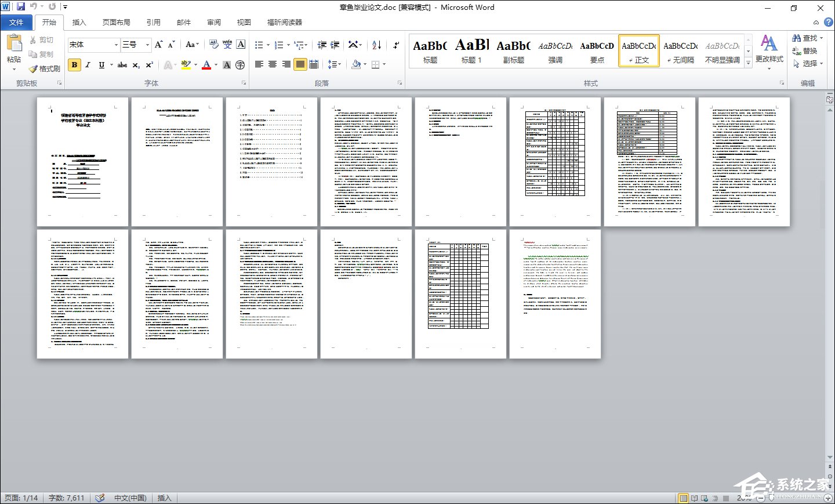Click the Sort (A-Z) icon

pyautogui.click(x=376, y=45)
